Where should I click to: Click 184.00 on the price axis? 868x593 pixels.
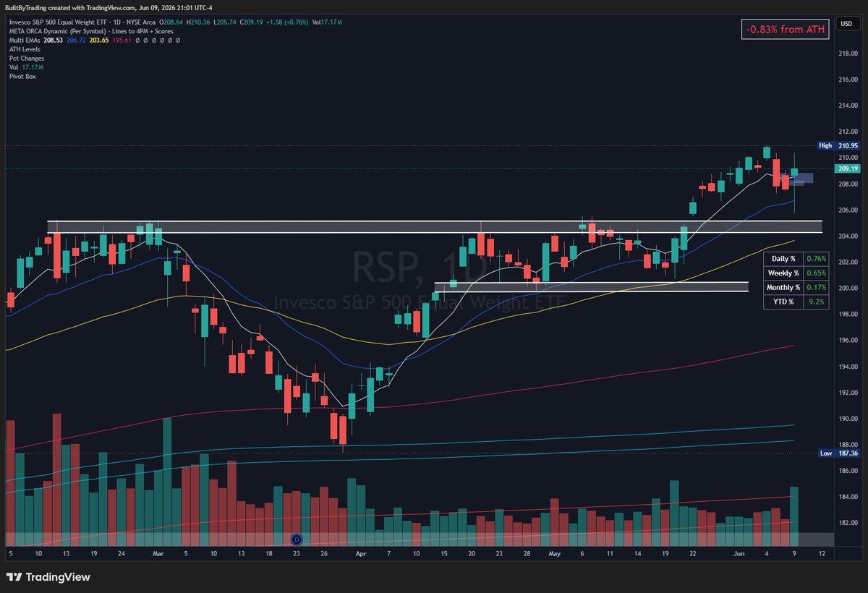[848, 497]
